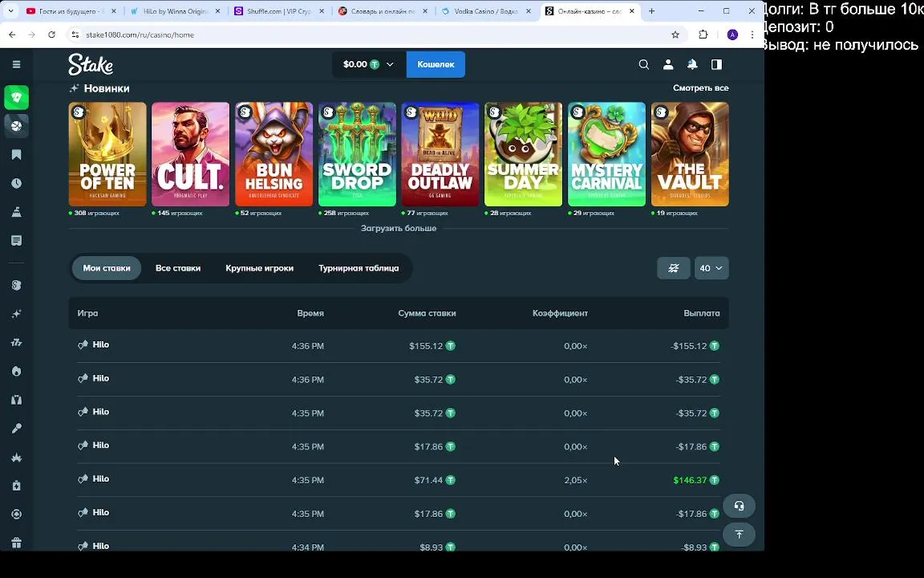Open the Deadly Outlaw game thumbnail
This screenshot has height=578, width=924.
tap(440, 154)
